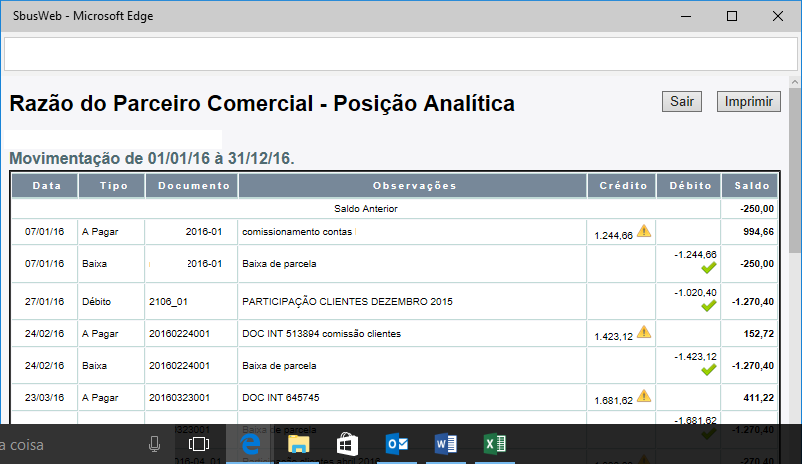This screenshot has height=464, width=802.
Task: Click the Saldo column header
Action: [751, 186]
